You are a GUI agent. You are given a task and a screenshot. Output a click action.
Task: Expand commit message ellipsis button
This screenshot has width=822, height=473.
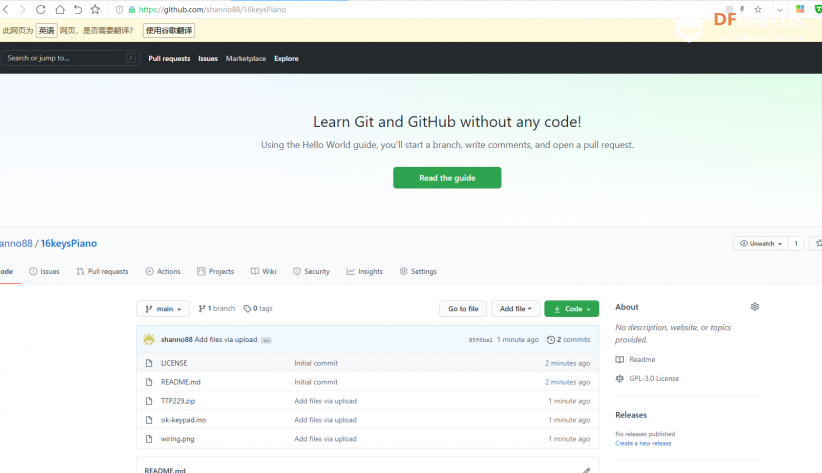point(266,340)
